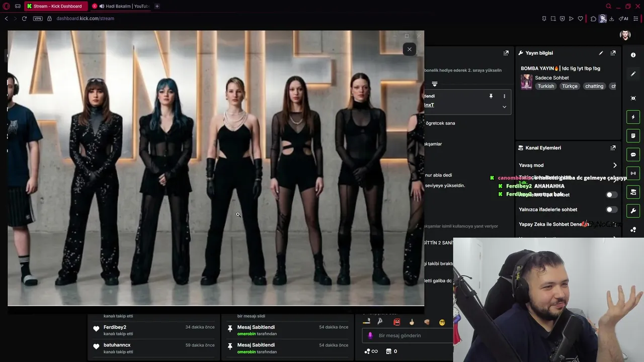Reload the current page
The height and width of the screenshot is (362, 644).
(x=24, y=19)
